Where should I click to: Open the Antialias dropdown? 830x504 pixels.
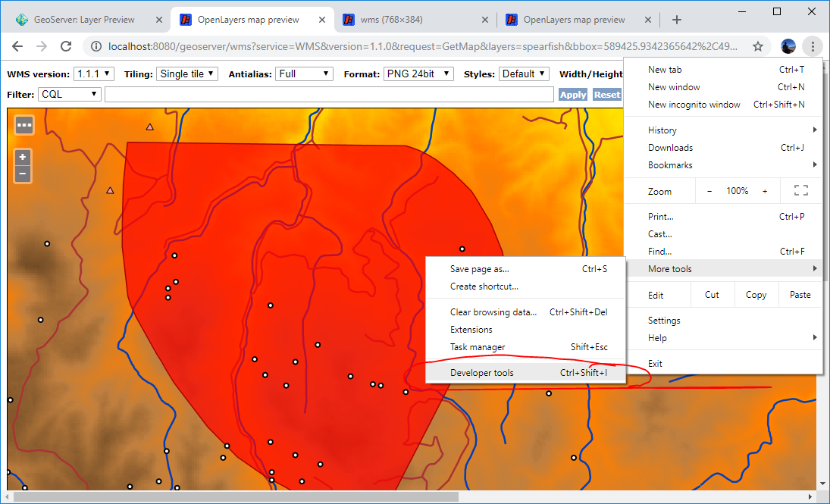305,74
